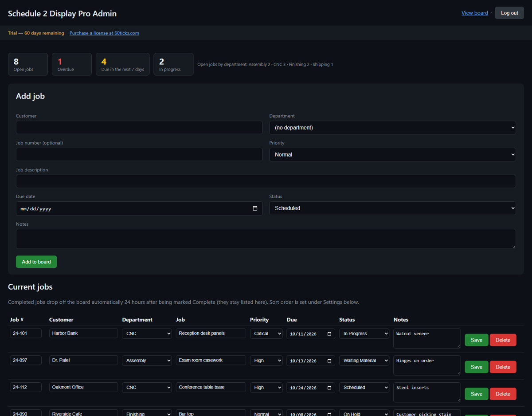Click the Due column header
The height and width of the screenshot is (416, 532).
pyautogui.click(x=292, y=320)
